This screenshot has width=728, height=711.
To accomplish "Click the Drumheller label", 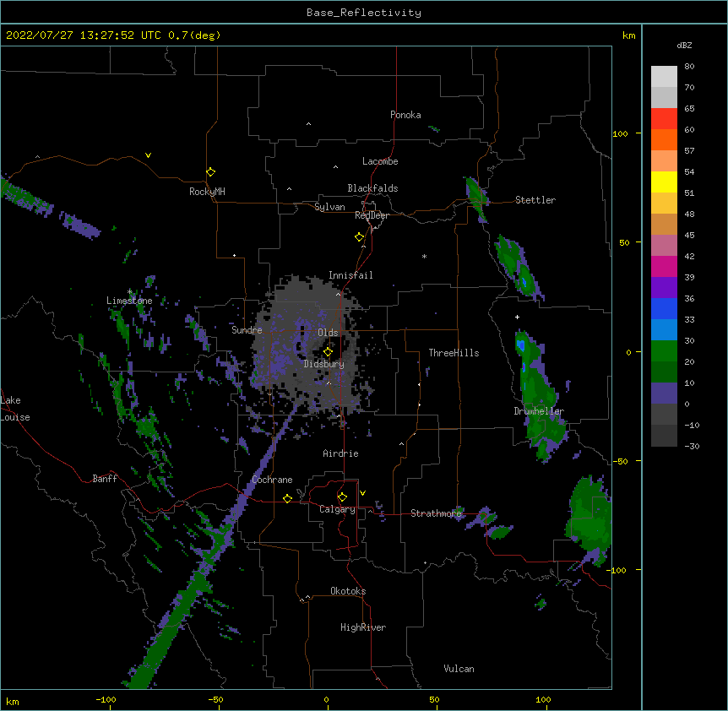I will (x=539, y=411).
